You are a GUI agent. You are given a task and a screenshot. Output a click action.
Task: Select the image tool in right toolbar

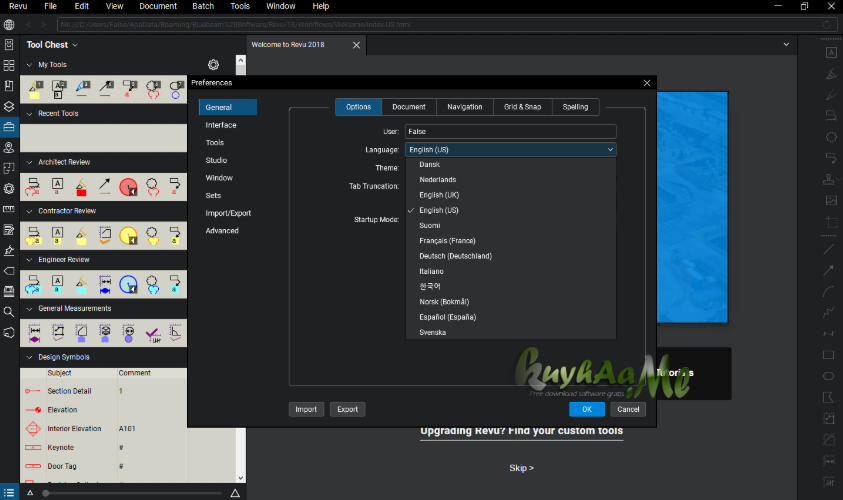[831, 200]
